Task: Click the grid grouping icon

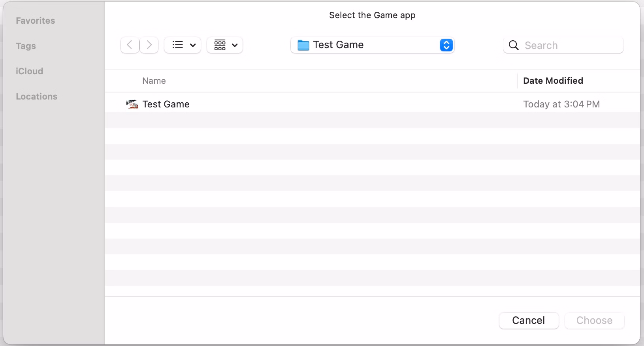Action: tap(220, 45)
